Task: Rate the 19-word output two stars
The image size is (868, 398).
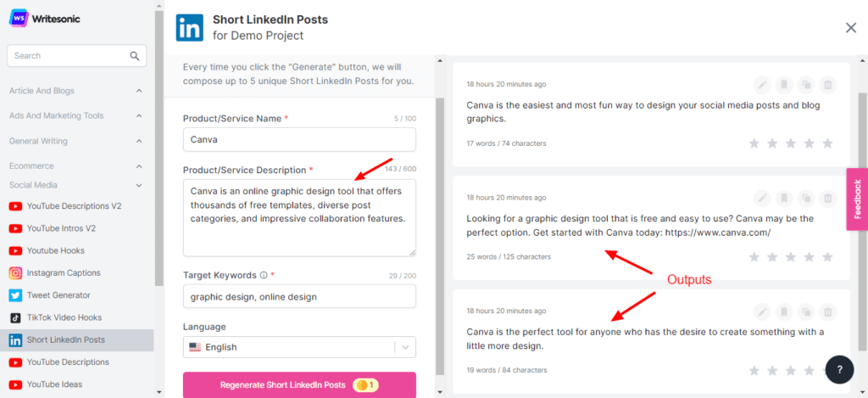Action: pos(772,370)
